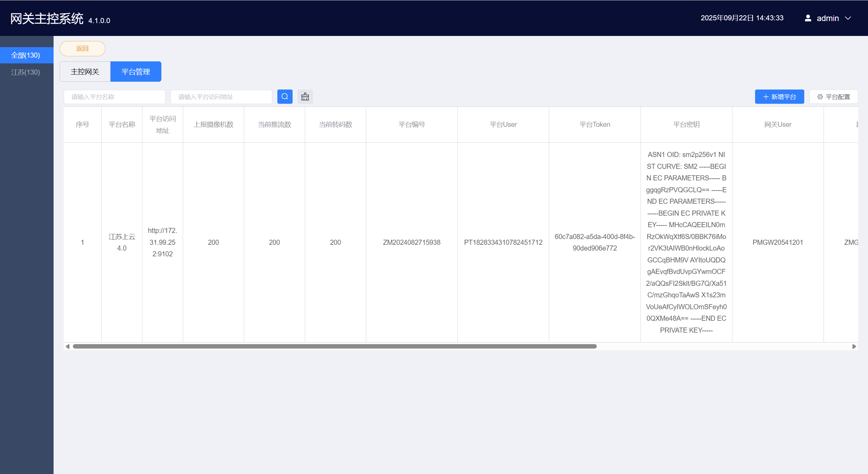This screenshot has height=474, width=868.
Task: Click the blue search icon button
Action: (x=285, y=97)
